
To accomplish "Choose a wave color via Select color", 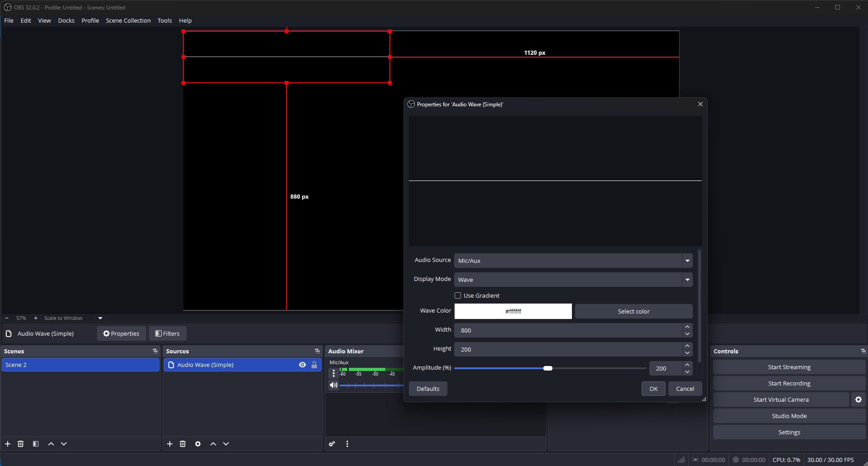I will click(x=633, y=311).
